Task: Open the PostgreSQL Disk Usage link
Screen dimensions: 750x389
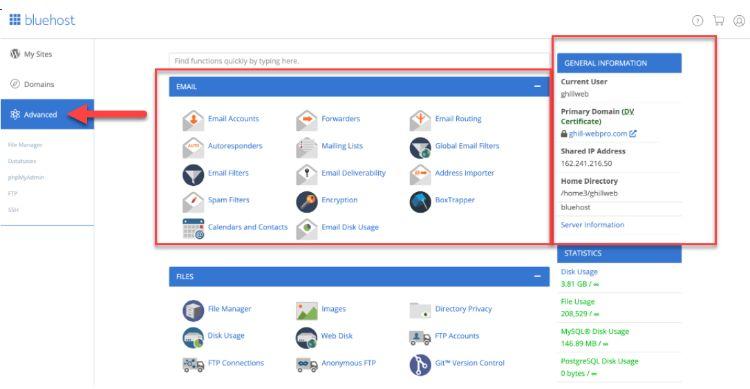Action: (599, 361)
